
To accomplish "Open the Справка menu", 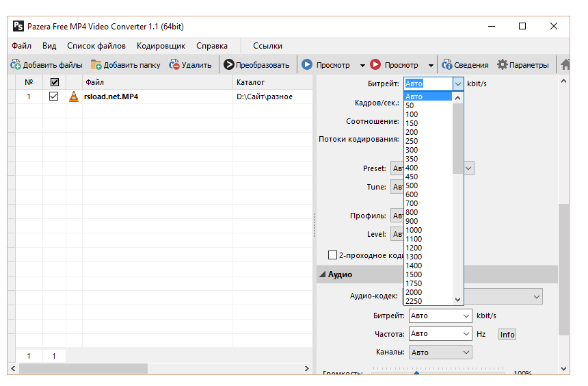I will [212, 46].
